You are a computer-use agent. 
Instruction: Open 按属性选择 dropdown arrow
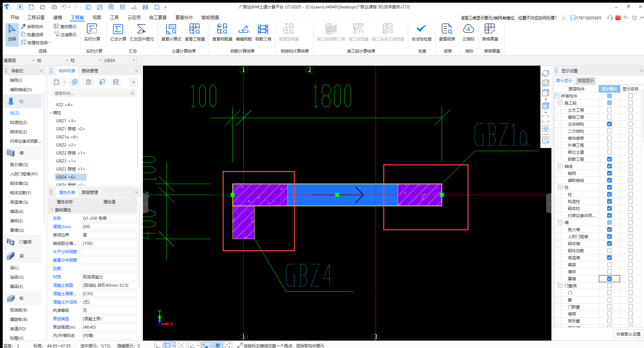point(50,43)
